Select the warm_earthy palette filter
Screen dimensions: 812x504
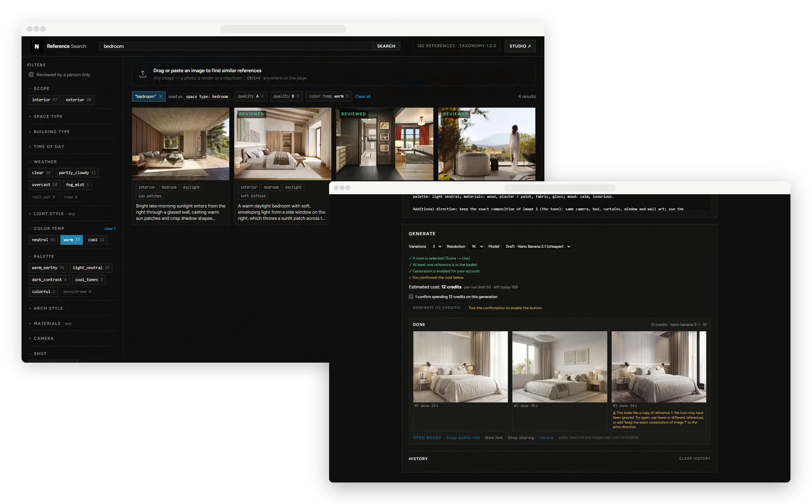click(x=48, y=268)
